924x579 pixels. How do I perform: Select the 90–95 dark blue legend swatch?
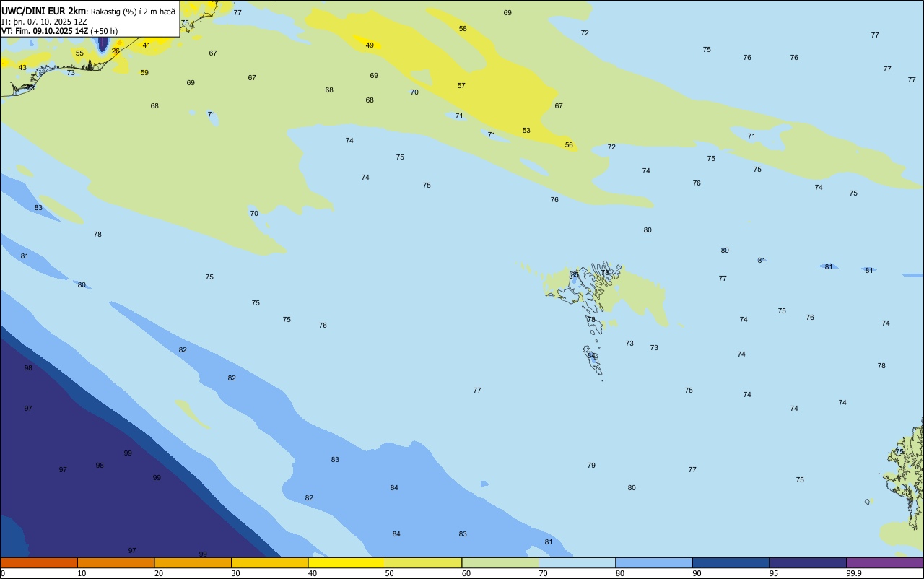pyautogui.click(x=731, y=562)
